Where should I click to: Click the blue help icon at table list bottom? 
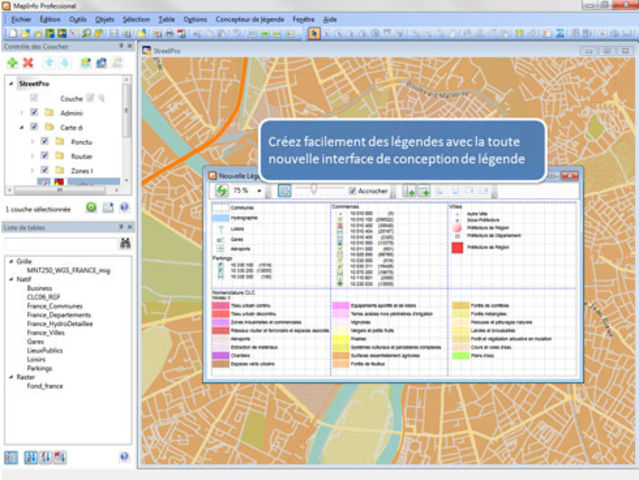click(x=124, y=457)
